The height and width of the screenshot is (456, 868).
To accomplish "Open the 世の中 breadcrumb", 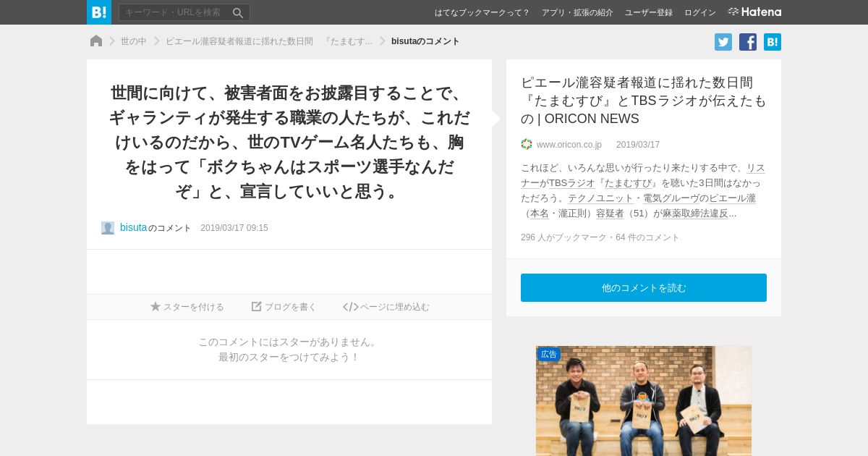I will (133, 41).
